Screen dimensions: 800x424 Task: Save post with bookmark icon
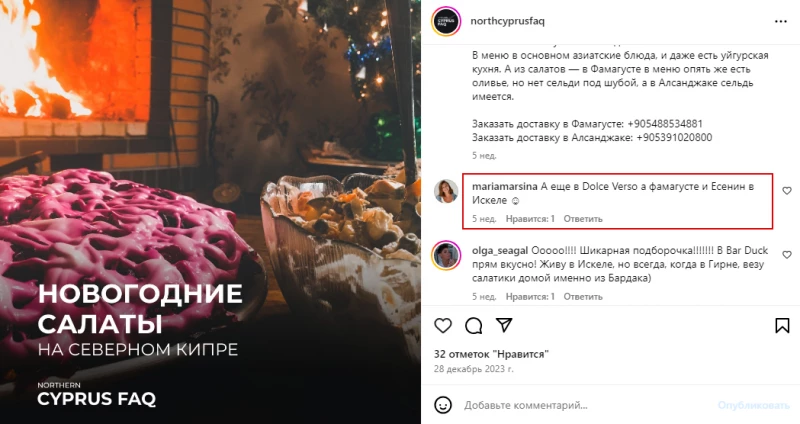[782, 326]
